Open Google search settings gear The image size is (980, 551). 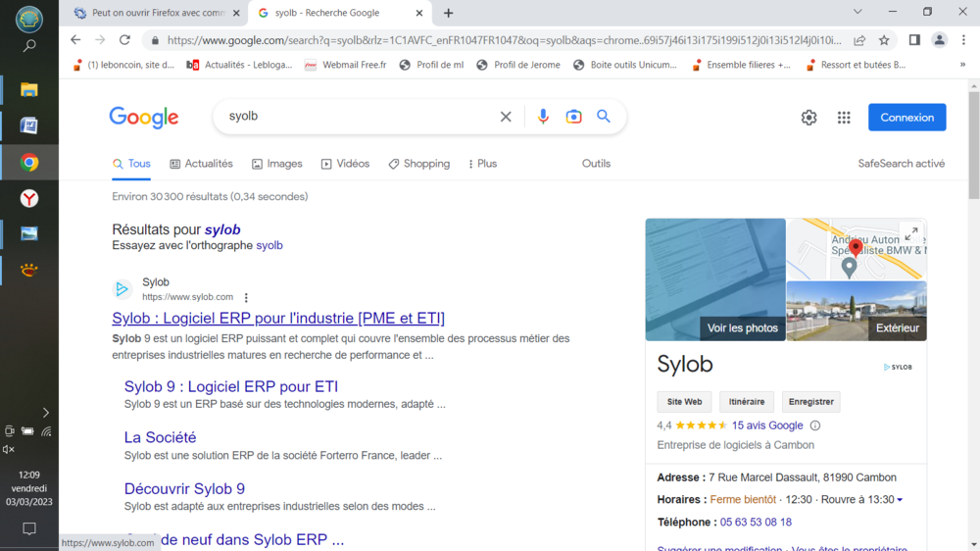point(808,118)
